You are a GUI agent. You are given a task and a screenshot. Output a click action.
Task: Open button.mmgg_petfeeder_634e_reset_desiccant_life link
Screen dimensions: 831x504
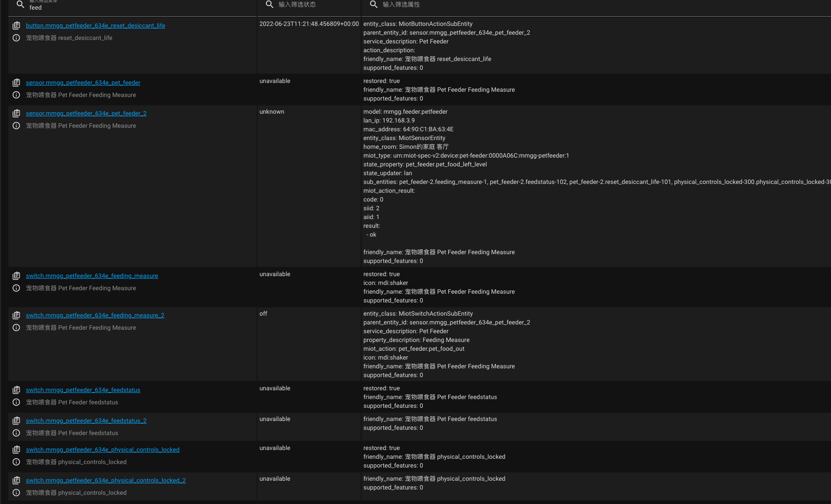pyautogui.click(x=95, y=25)
